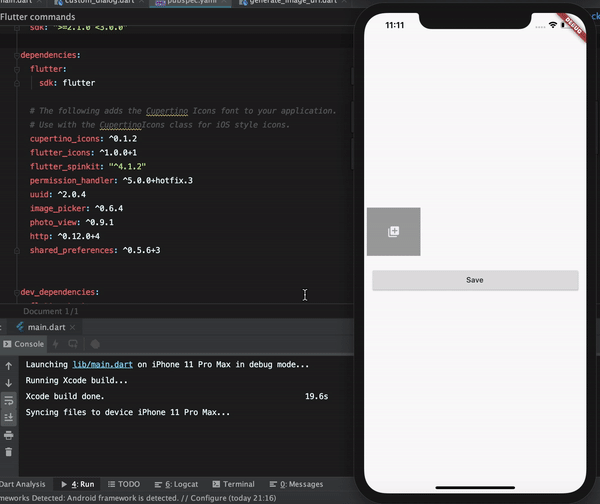The width and height of the screenshot is (600, 504).
Task: Close the main.dart run tab
Action: (73, 328)
